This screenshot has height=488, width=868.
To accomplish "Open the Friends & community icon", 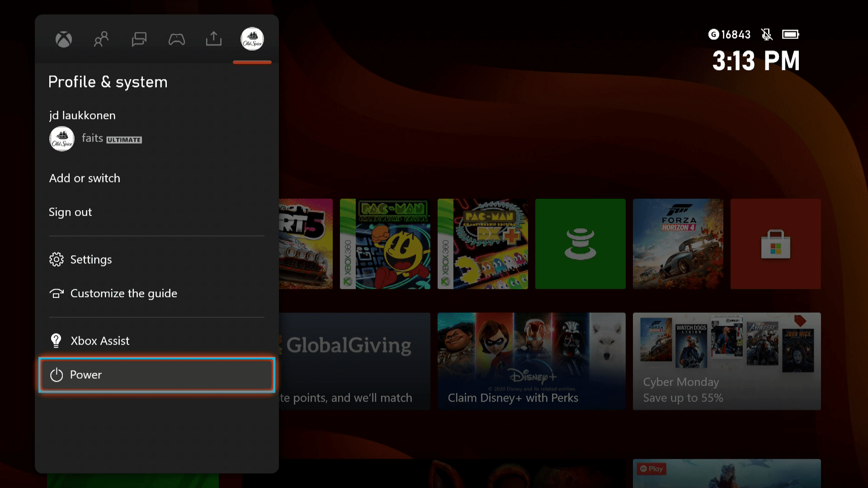I will 101,39.
